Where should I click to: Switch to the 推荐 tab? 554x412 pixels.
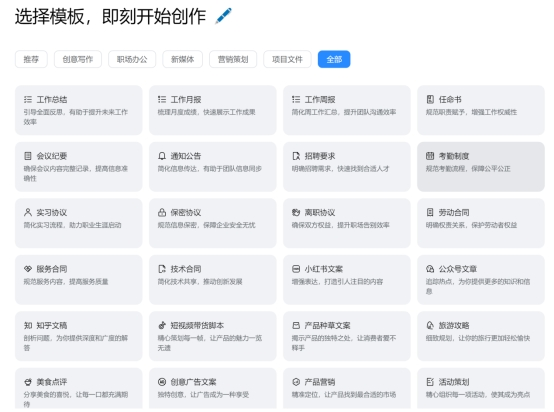click(x=31, y=59)
